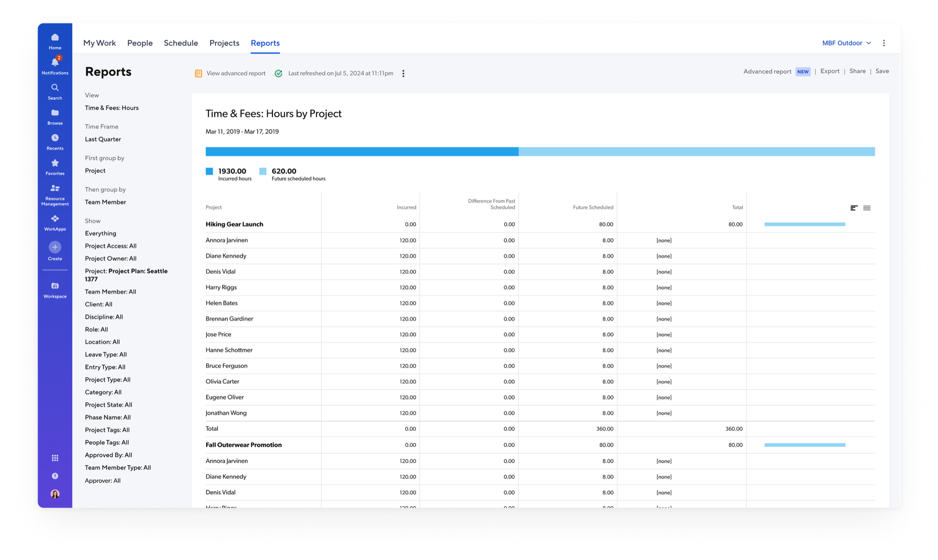The height and width of the screenshot is (560, 938).
Task: Open the top-right more options menu
Action: 884,43
